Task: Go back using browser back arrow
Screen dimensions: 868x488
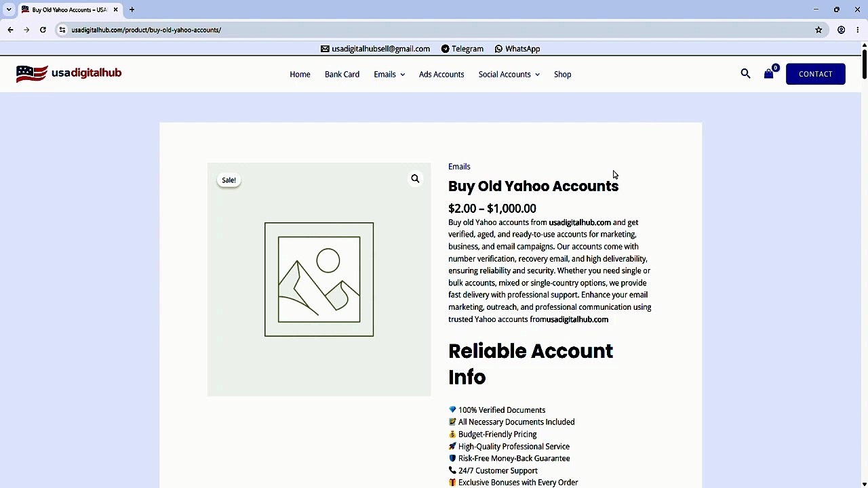Action: click(x=10, y=30)
